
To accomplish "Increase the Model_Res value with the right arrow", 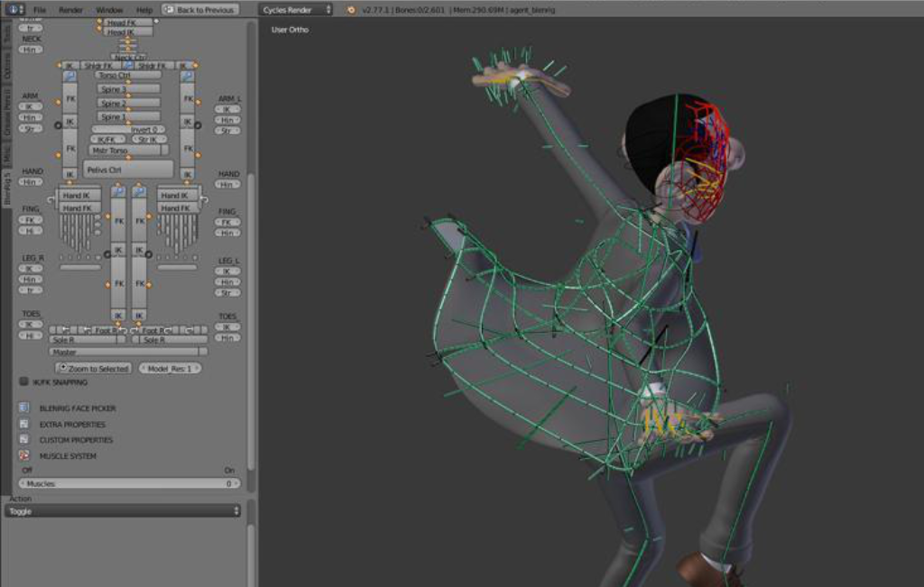I will tap(198, 369).
